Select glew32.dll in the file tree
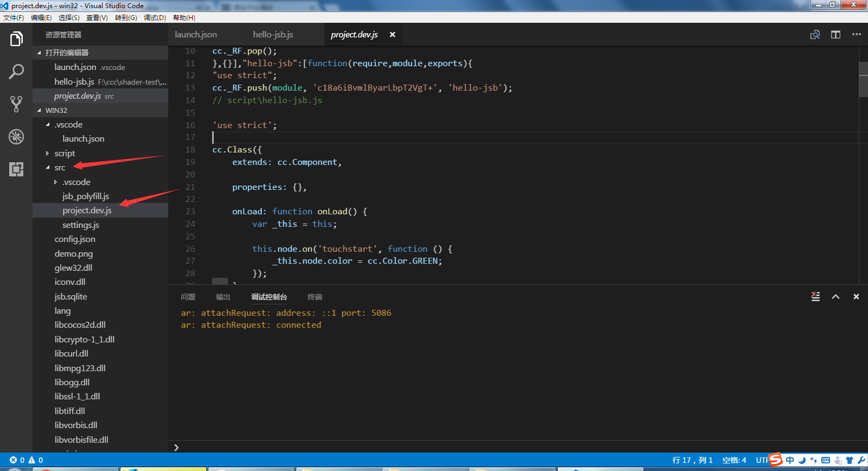Viewport: 868px width, 471px height. (x=100, y=268)
